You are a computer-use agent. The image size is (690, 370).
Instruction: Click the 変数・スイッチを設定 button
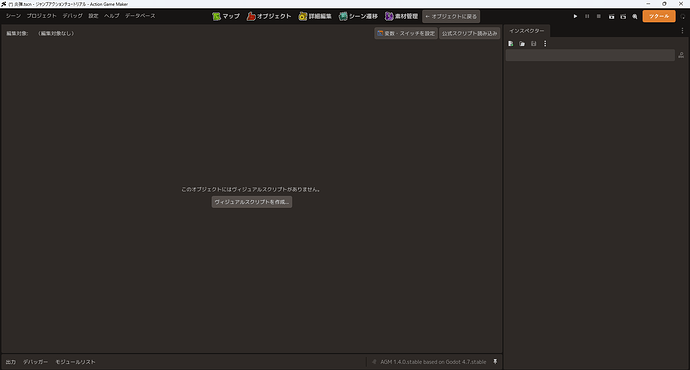406,33
